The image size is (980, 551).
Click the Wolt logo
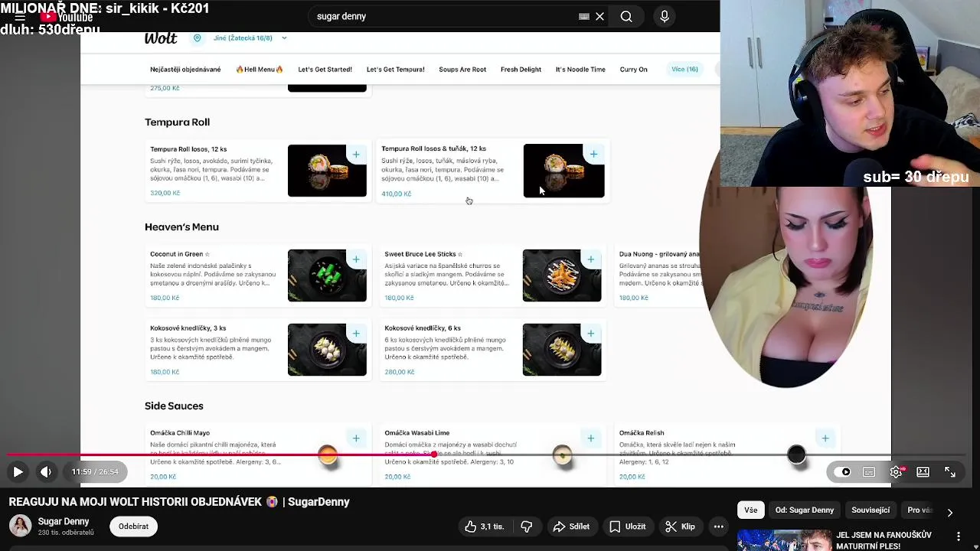click(x=161, y=39)
